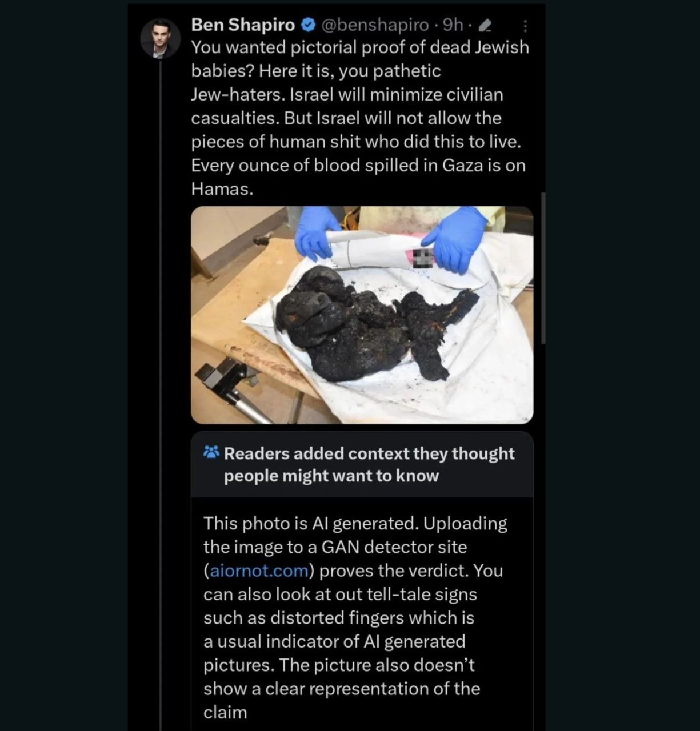Viewport: 700px width, 731px height.
Task: Click the thread line below the avatar
Action: (161, 394)
